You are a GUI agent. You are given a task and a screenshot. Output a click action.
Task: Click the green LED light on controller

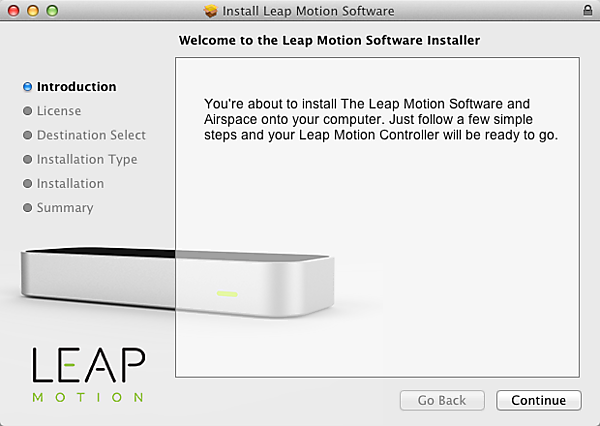click(227, 294)
